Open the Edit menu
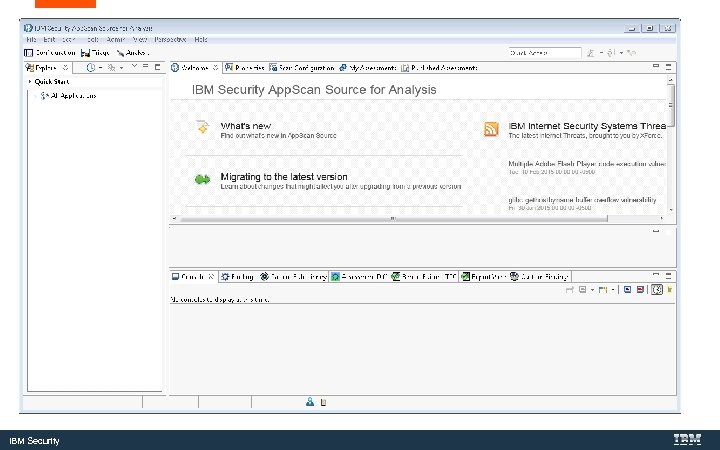The image size is (720, 450). tap(49, 39)
